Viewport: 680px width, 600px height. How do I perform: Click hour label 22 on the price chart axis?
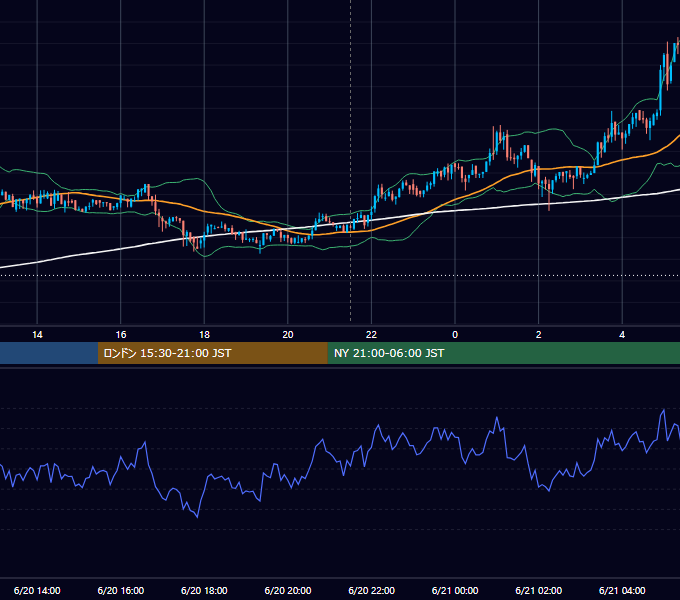point(371,335)
